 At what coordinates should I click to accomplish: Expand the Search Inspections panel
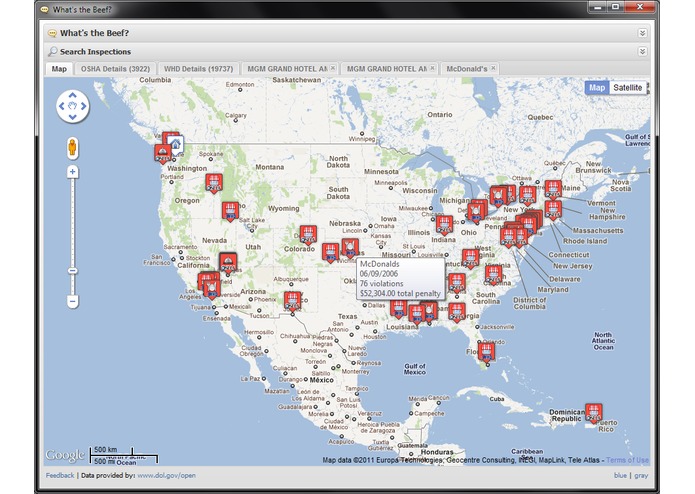click(x=642, y=52)
